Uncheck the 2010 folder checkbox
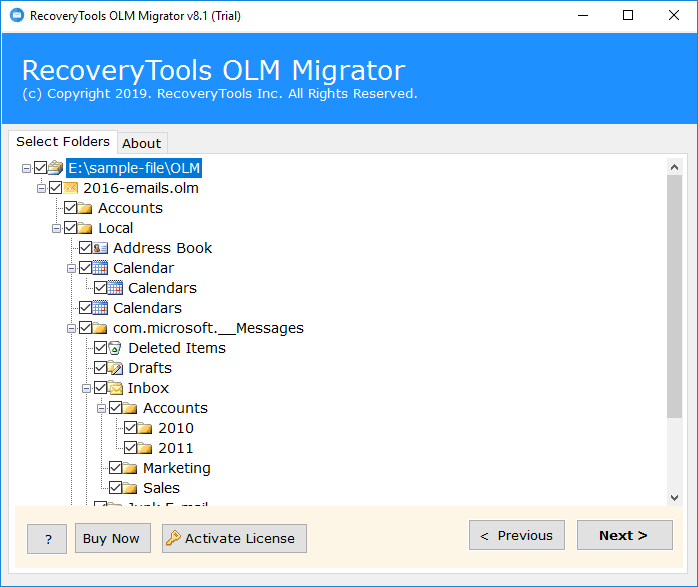 pyautogui.click(x=130, y=428)
